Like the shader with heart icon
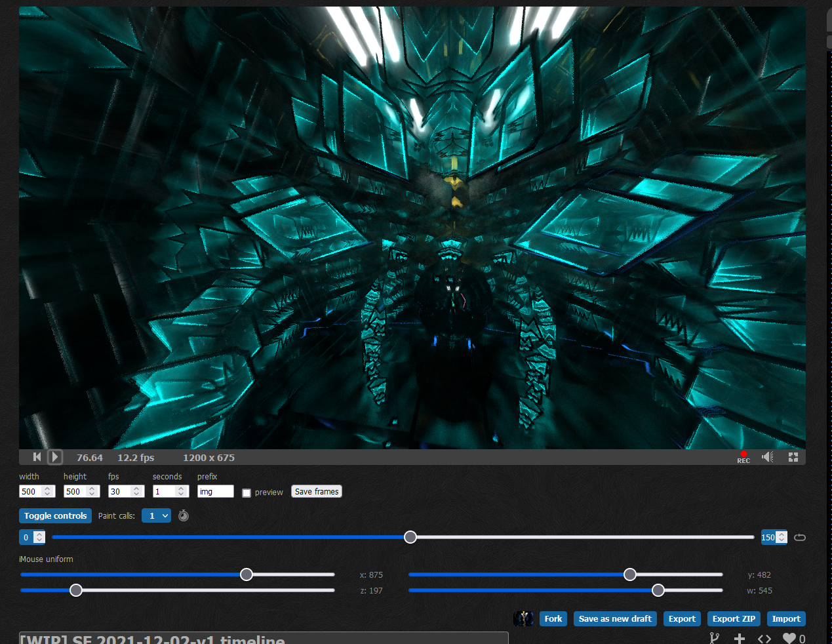The image size is (832, 644). pyautogui.click(x=789, y=638)
